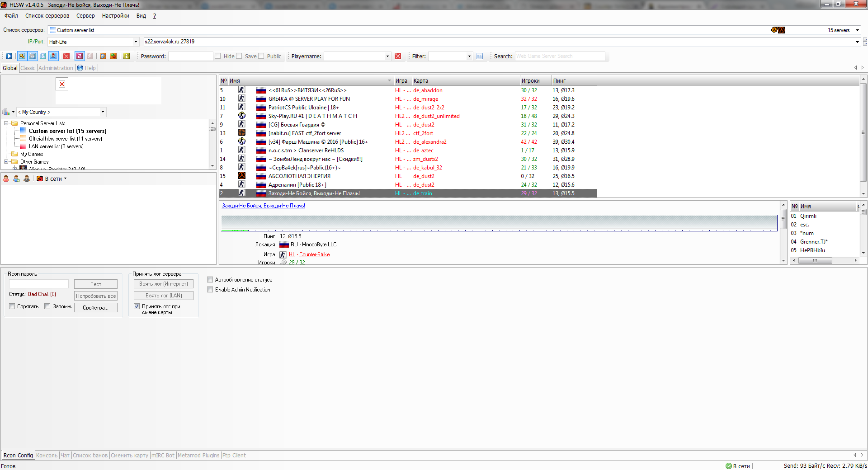868x470 pixels.
Task: Enable Автообновление статуса checkbox
Action: pyautogui.click(x=210, y=280)
